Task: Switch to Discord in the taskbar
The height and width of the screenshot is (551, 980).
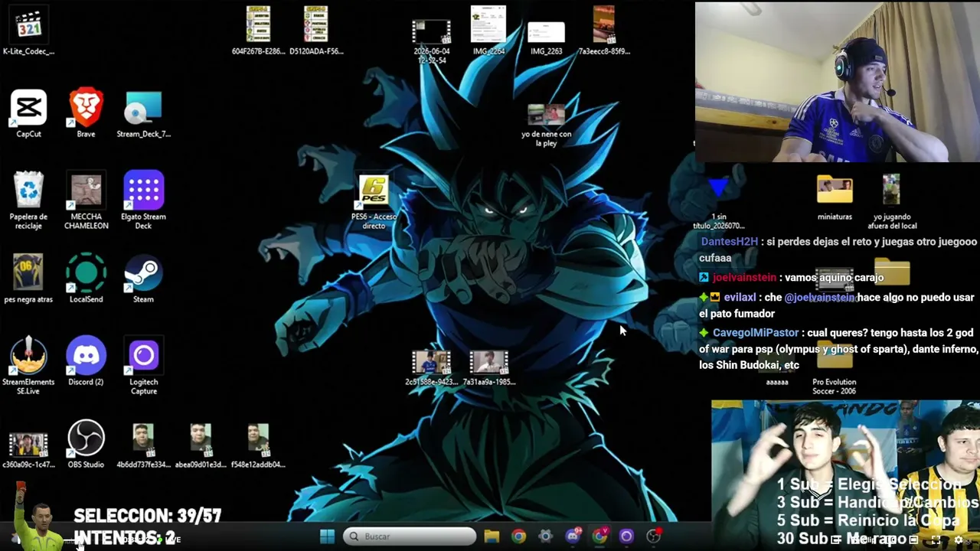Action: [x=573, y=536]
